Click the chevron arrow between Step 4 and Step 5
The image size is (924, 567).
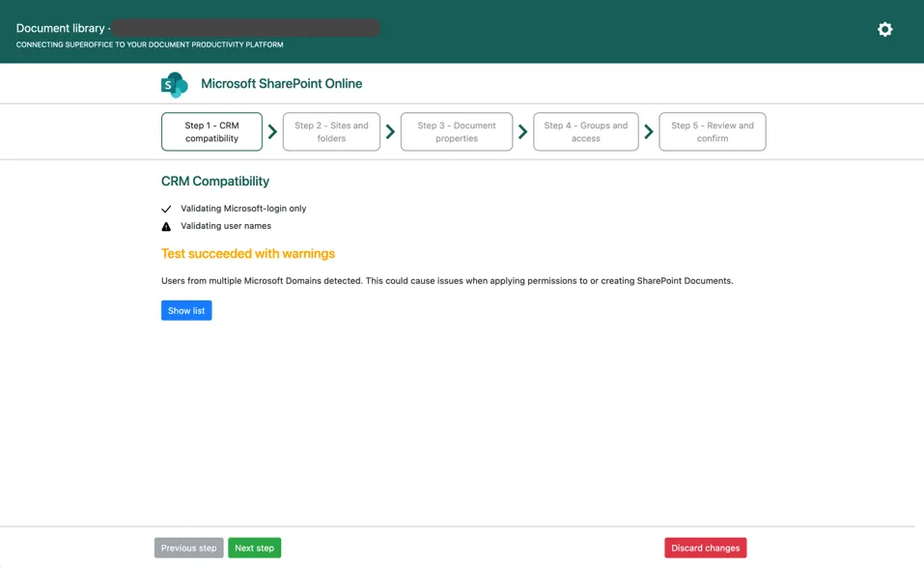click(649, 132)
